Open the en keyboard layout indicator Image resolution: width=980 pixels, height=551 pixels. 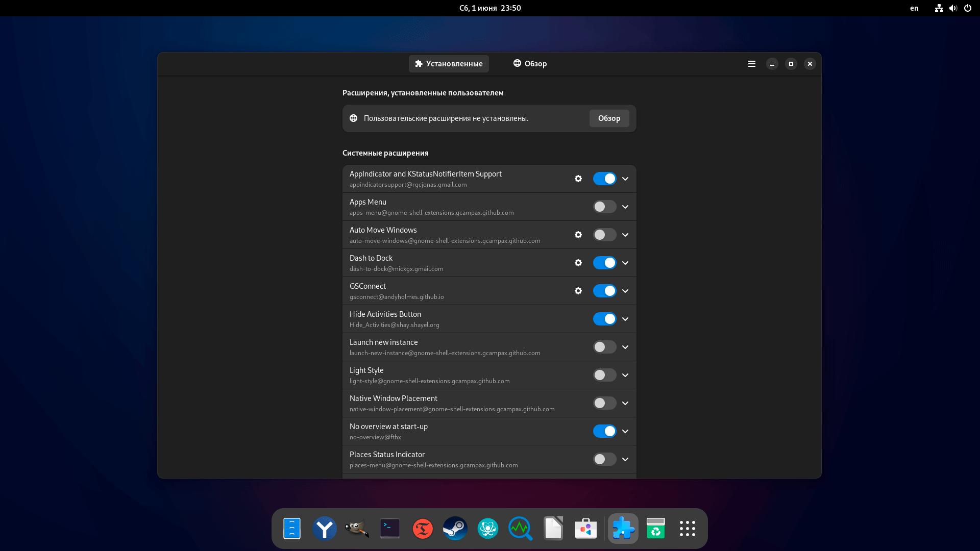pos(914,8)
